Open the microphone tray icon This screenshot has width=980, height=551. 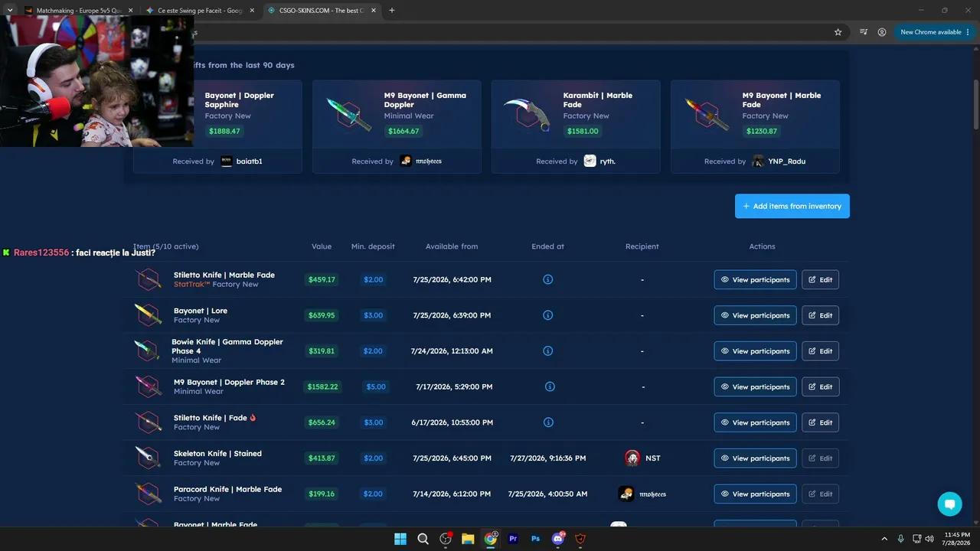901,539
